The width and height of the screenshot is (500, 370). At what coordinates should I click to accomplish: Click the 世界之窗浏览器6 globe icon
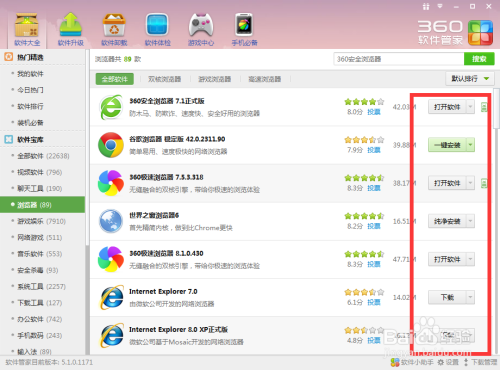click(x=111, y=221)
